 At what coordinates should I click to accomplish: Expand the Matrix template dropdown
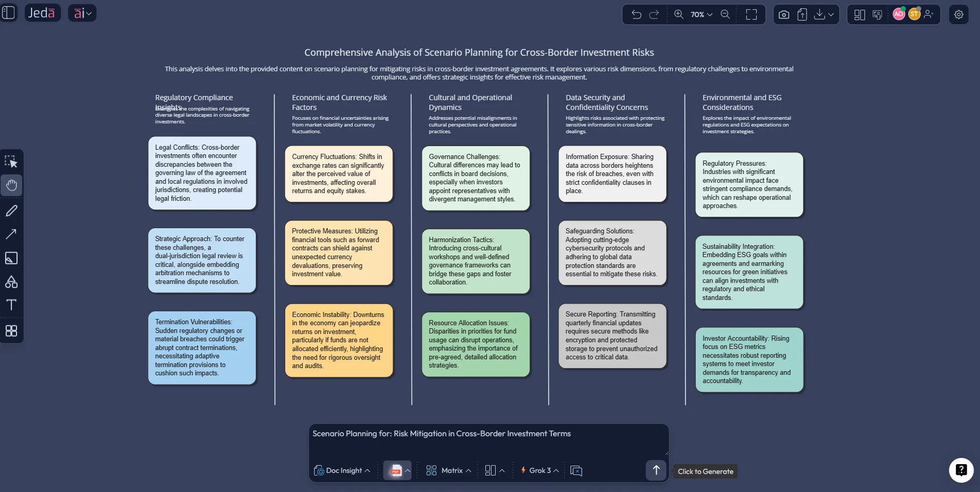click(x=449, y=470)
